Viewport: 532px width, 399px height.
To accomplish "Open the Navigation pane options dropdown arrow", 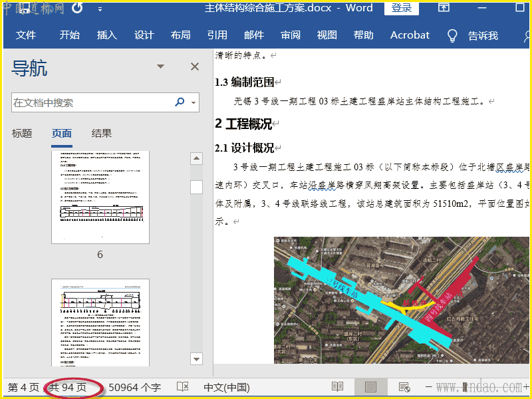I will tap(160, 66).
